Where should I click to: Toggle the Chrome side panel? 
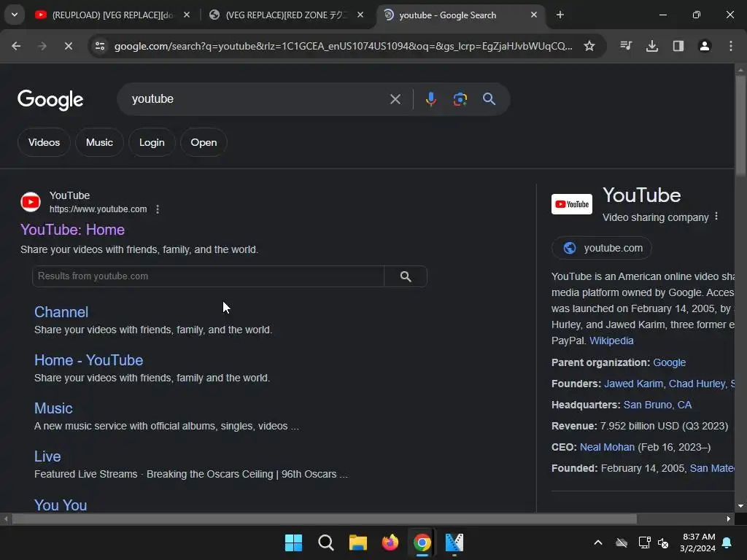[678, 46]
